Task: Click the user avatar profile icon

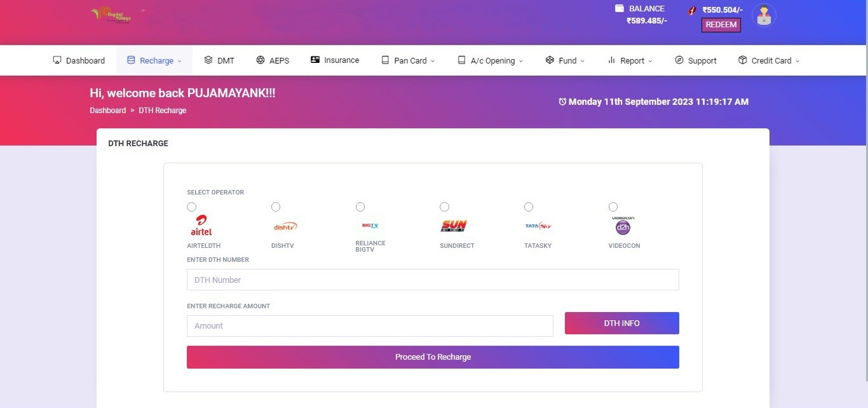Action: [x=764, y=15]
